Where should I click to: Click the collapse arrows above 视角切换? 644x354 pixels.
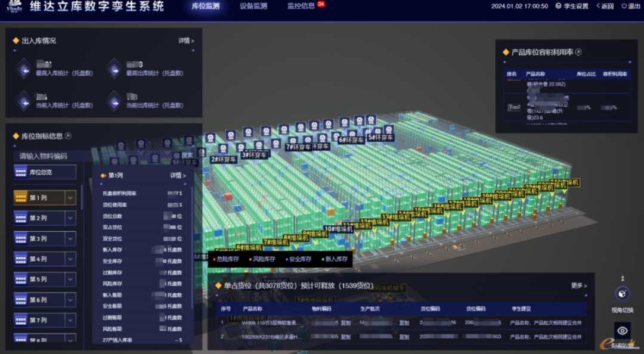point(622,278)
